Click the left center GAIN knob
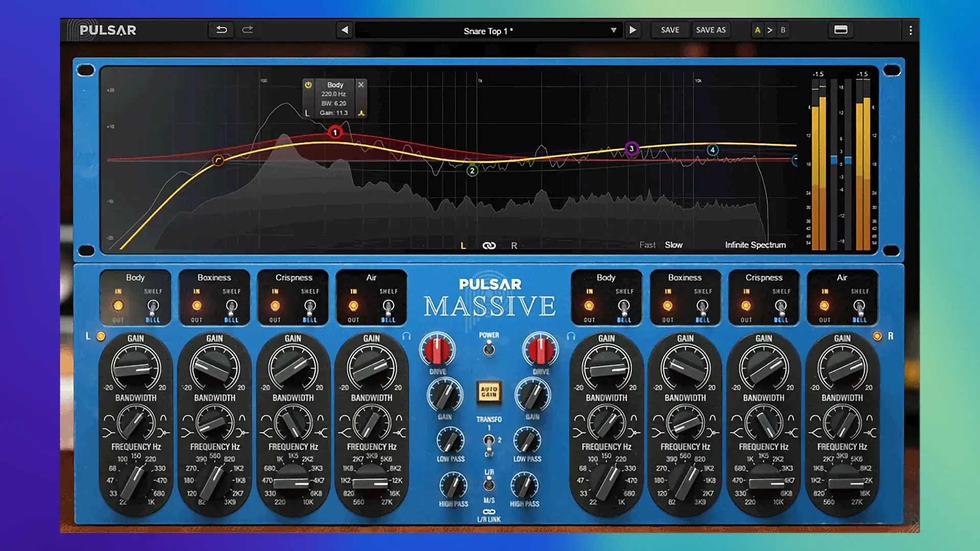This screenshot has height=551, width=980. click(x=445, y=395)
